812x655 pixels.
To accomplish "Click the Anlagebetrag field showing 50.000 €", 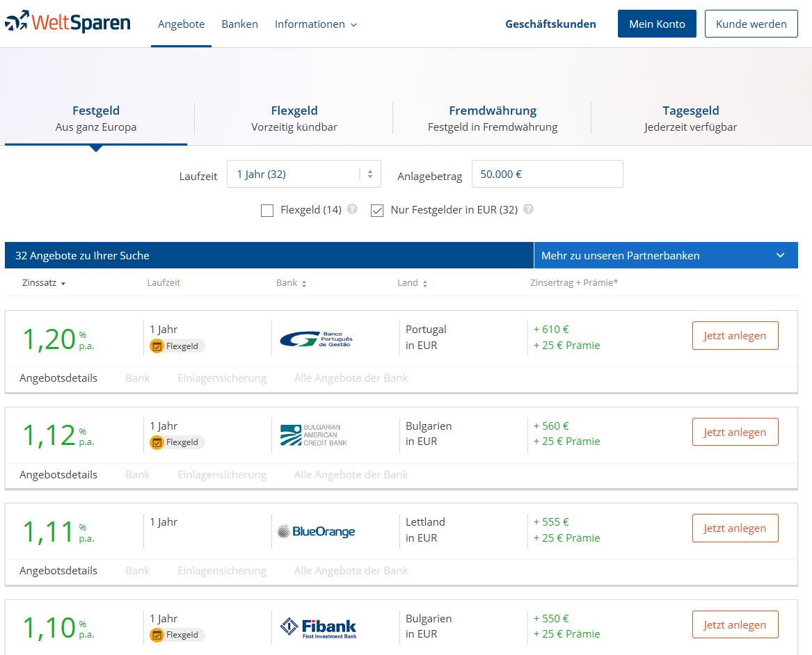I will [x=548, y=174].
